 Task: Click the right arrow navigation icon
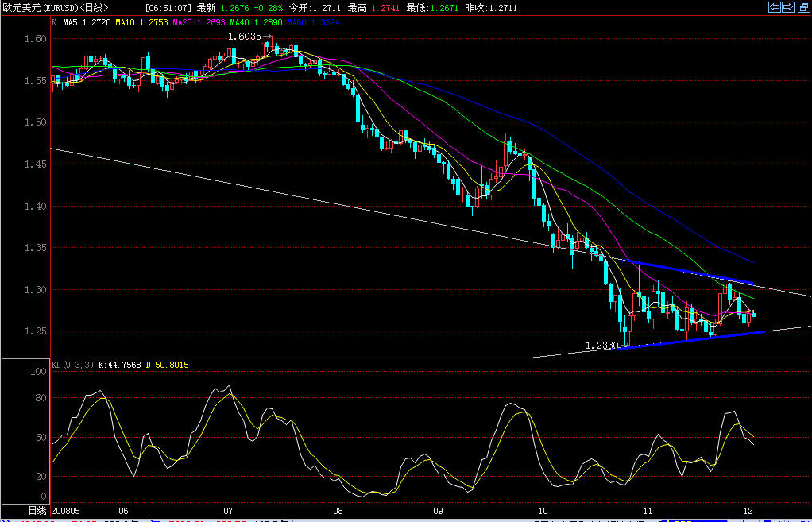(788, 6)
